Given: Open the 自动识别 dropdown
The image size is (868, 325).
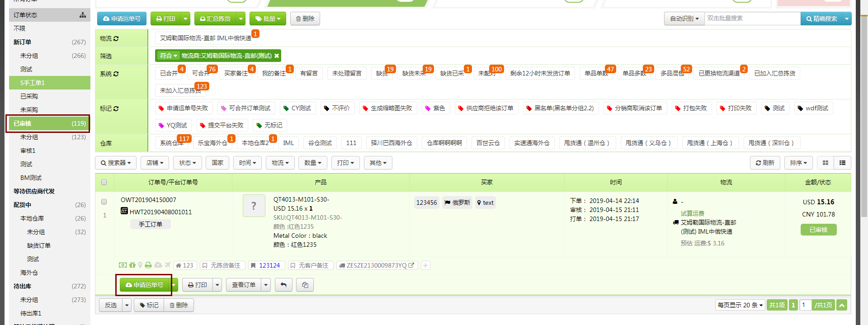Looking at the screenshot, I should [x=684, y=19].
